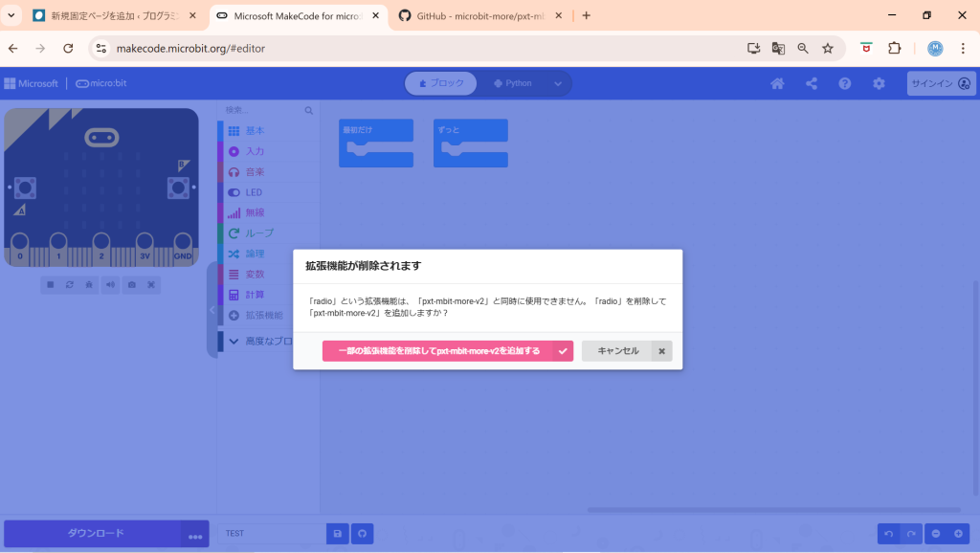Click the キャンセル button in dialog
The image size is (980, 553).
617,351
